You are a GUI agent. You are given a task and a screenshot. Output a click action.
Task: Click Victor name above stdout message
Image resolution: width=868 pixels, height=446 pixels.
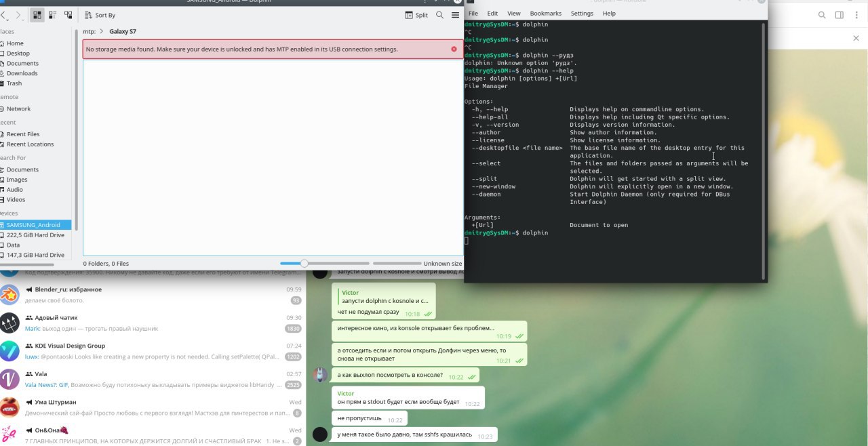click(347, 393)
